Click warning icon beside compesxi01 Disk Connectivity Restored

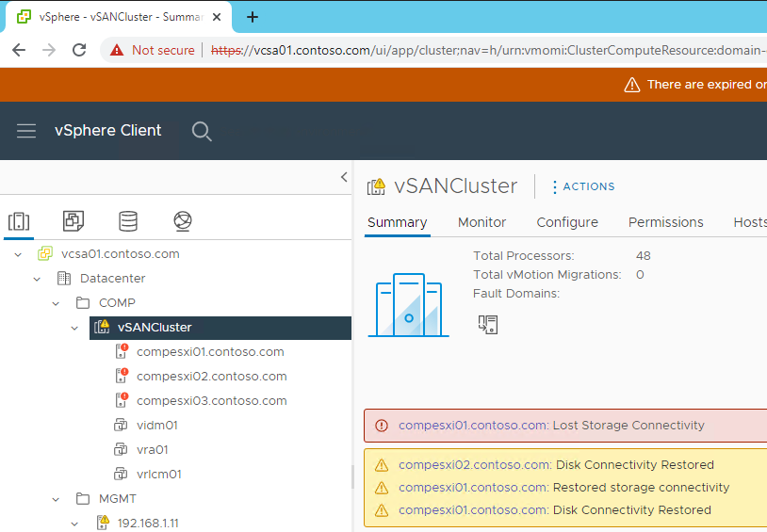tap(382, 510)
